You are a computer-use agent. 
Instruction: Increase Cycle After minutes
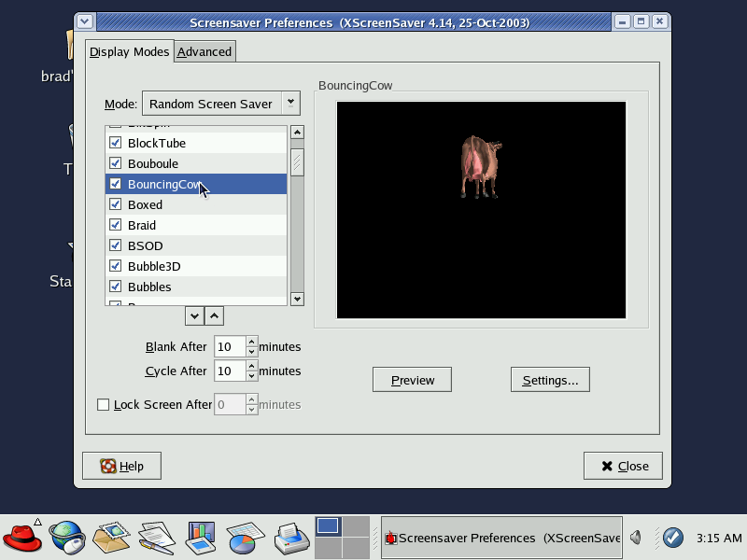252,365
